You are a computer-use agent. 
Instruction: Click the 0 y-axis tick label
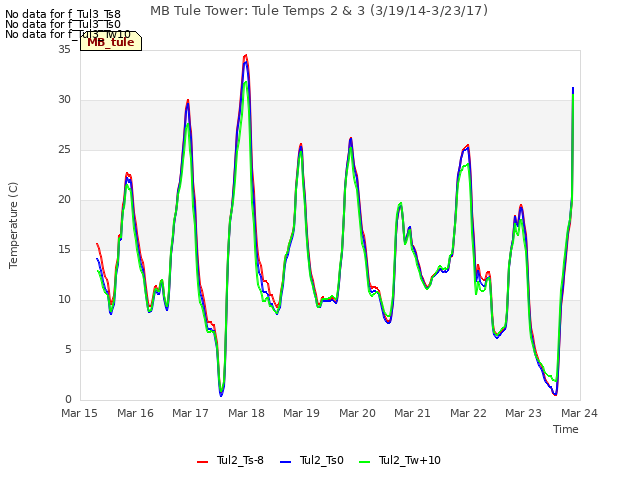[x=68, y=400]
